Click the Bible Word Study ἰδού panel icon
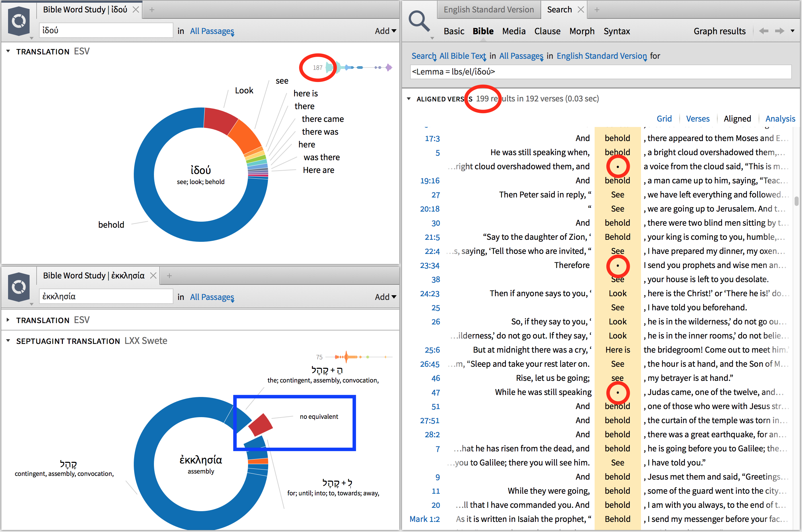Image resolution: width=802 pixels, height=532 pixels. coord(19,21)
